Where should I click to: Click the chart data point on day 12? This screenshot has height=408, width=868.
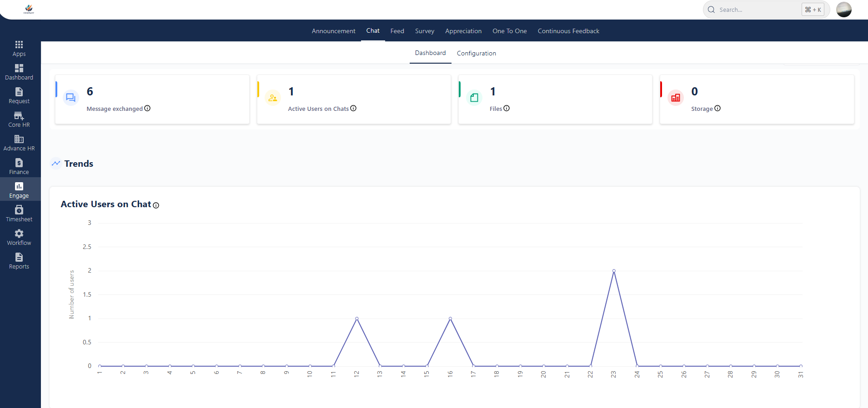coord(357,318)
